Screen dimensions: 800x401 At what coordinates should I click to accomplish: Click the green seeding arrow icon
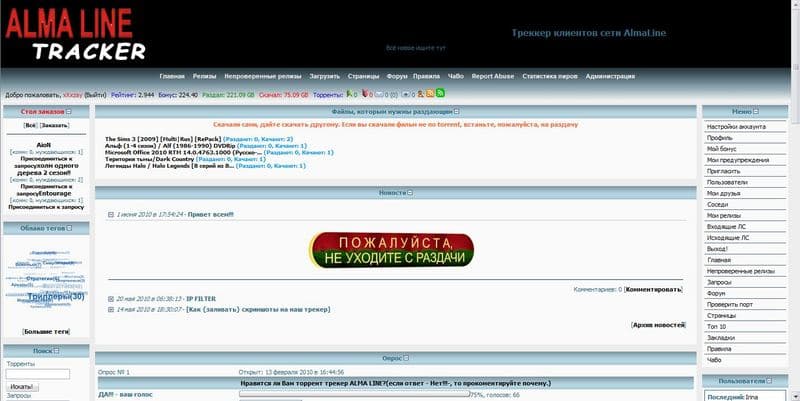(349, 94)
